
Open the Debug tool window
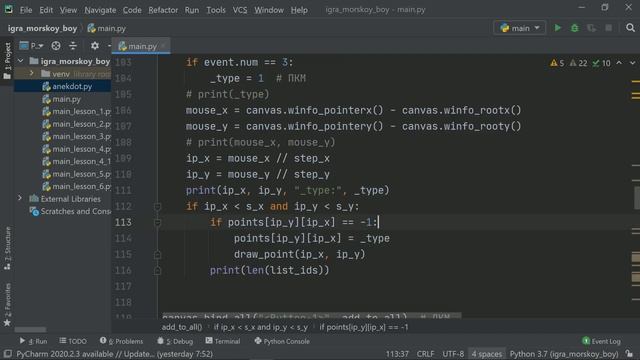(175, 341)
